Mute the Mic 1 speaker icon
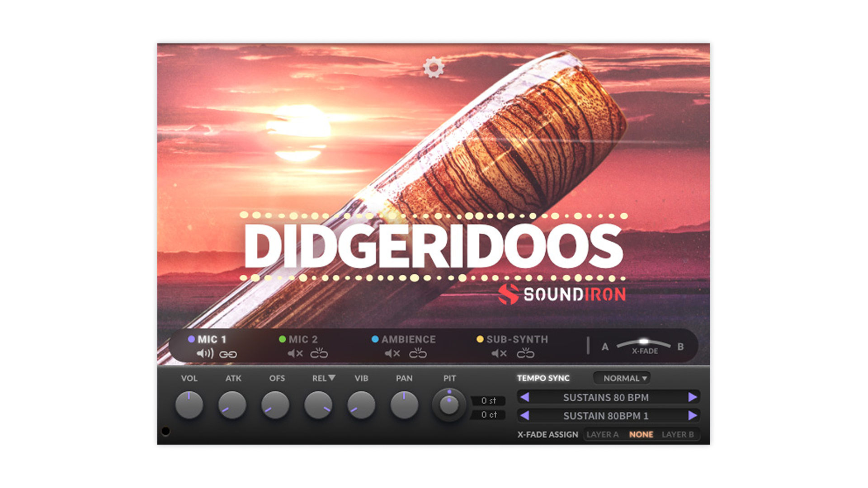The height and width of the screenshot is (488, 868). tap(205, 353)
